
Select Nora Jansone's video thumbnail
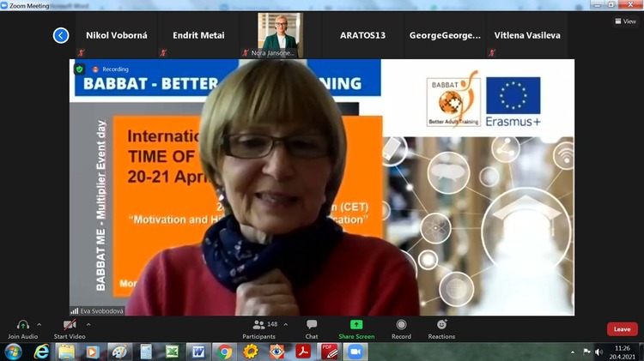pyautogui.click(x=281, y=35)
